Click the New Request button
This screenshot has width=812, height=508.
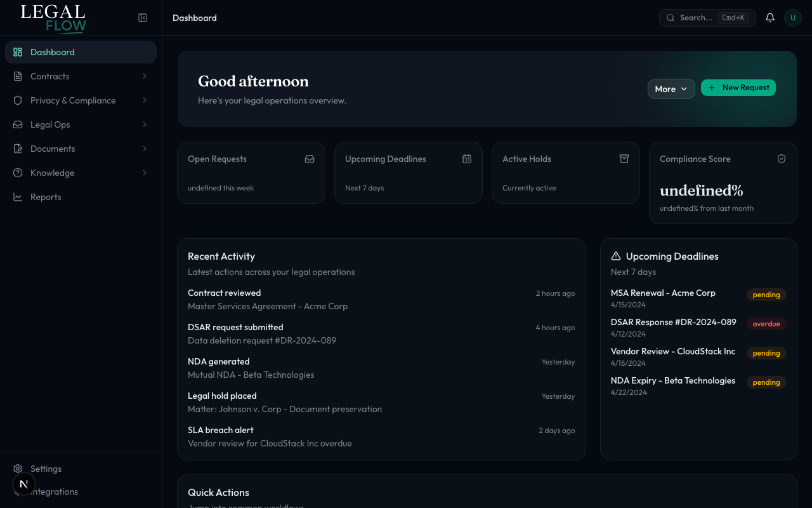(738, 88)
